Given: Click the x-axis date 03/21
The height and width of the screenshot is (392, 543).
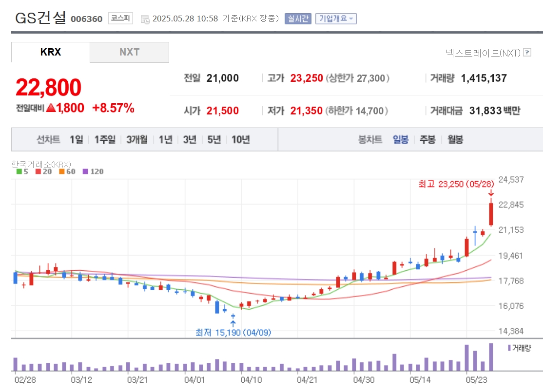Looking at the screenshot, I should (x=137, y=380).
